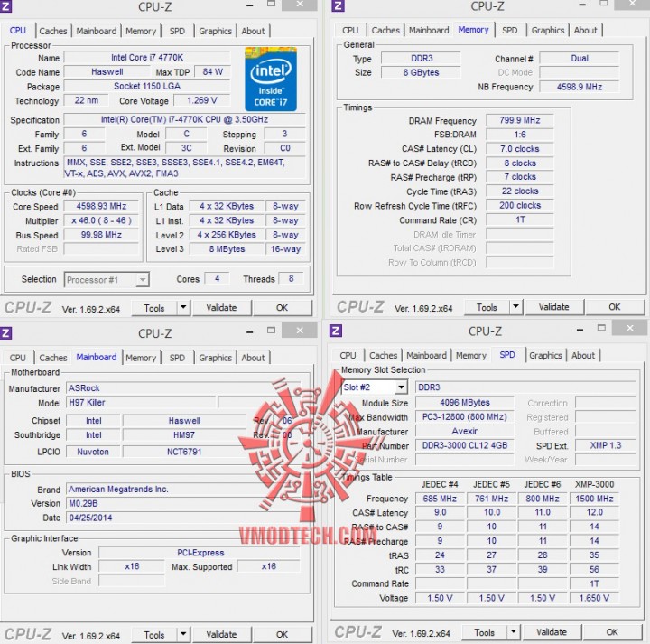Expand the Processor #1 selection dropdown
The width and height of the screenshot is (650, 644).
143,280
